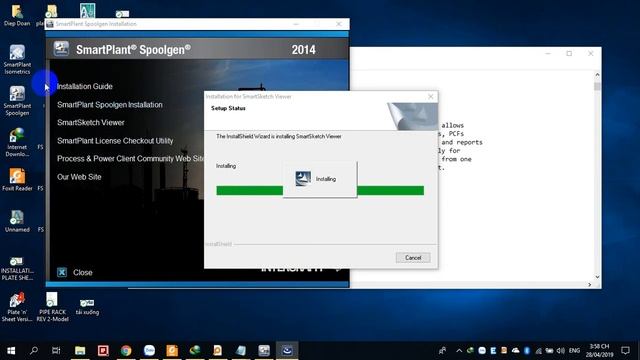Open Task View on the taskbar

click(x=56, y=351)
